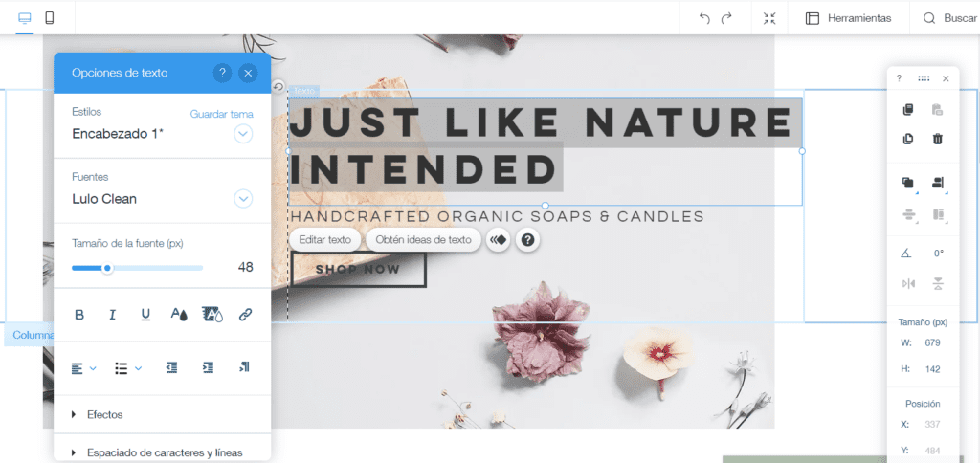Screen dimensions: 980x463
Task: Click the zoom out collapse icon
Action: (769, 18)
